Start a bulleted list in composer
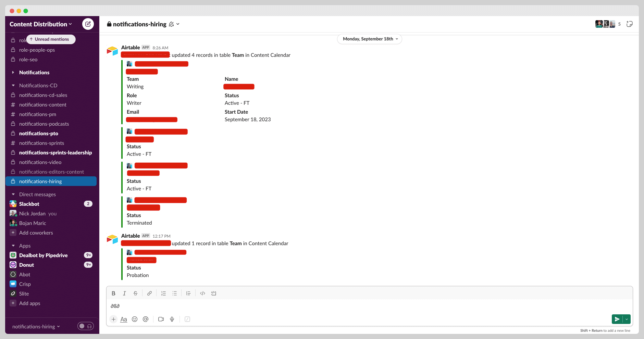 [174, 293]
